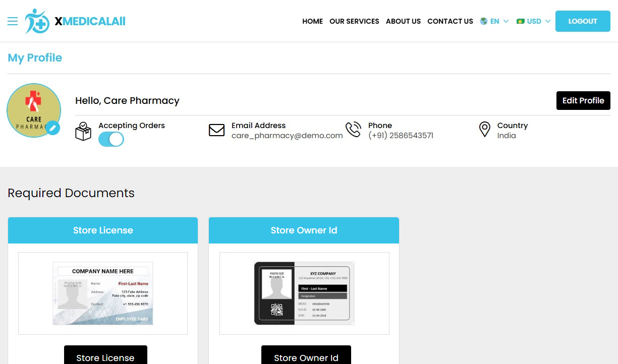Open the ABOUT US page

403,21
